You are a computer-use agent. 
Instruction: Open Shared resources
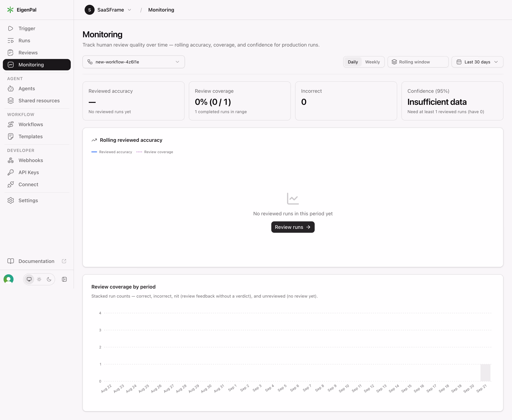[37, 101]
